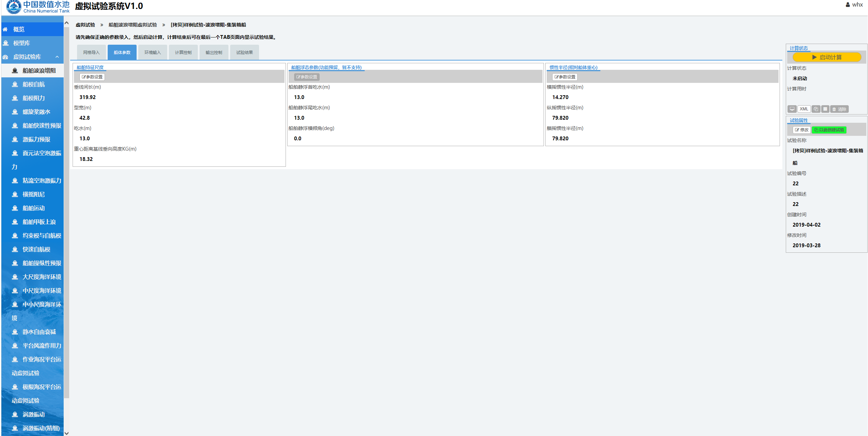Click the copy icon button beside XML
Image resolution: width=868 pixels, height=436 pixels.
tap(816, 109)
